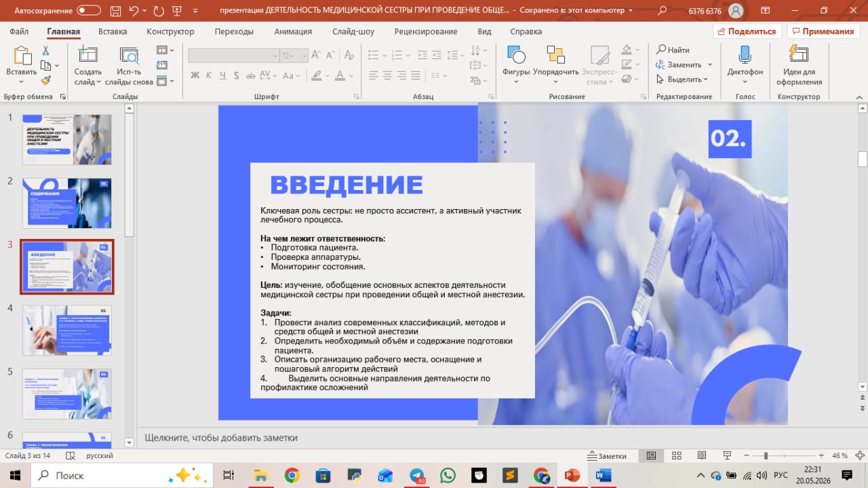The width and height of the screenshot is (868, 488).
Task: Open the slide Layout dropdown
Action: 165,50
